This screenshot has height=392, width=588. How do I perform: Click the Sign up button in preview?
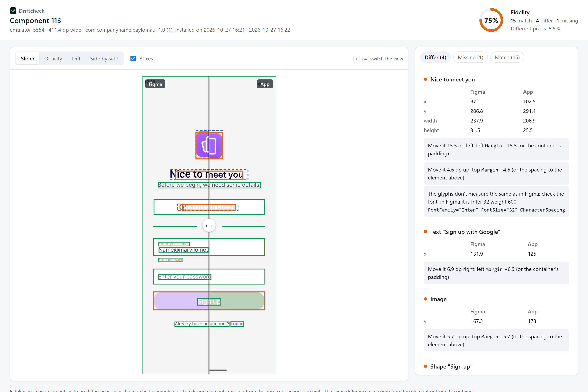(209, 301)
